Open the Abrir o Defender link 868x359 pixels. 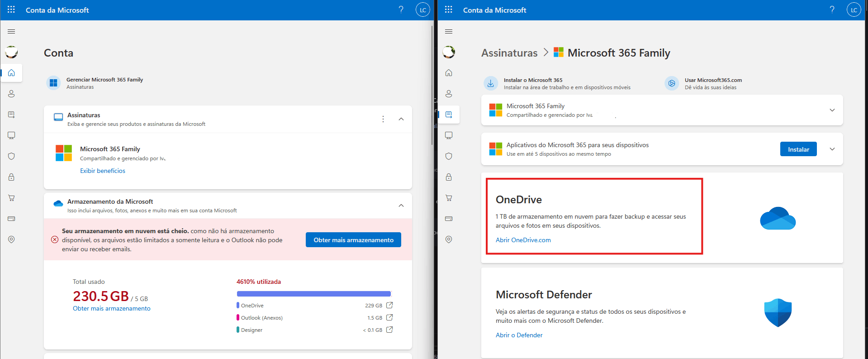pyautogui.click(x=519, y=335)
